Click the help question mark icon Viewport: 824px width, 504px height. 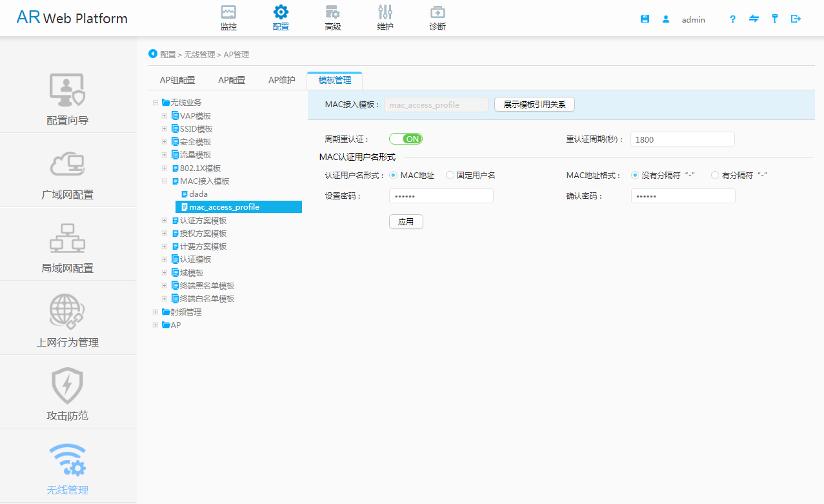click(x=732, y=19)
